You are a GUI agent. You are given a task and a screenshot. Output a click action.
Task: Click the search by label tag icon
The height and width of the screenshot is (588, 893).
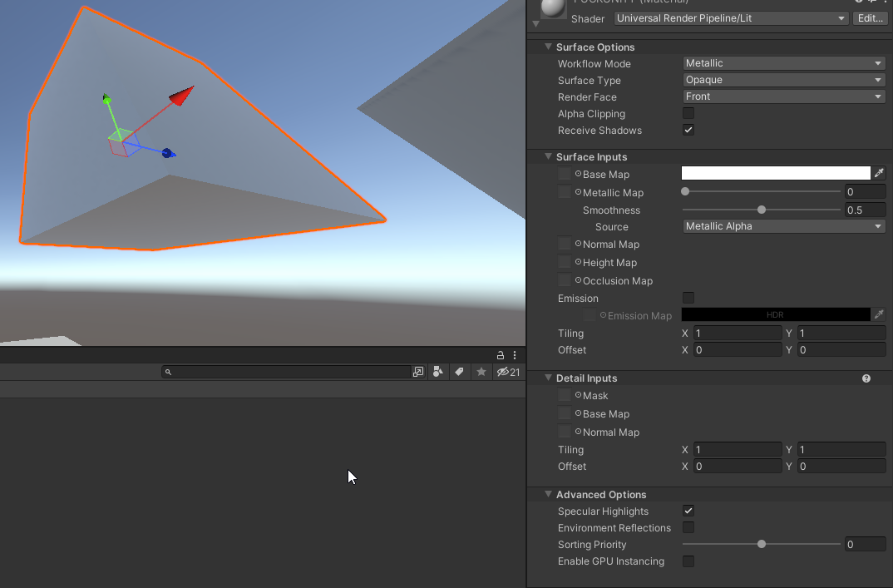(459, 372)
